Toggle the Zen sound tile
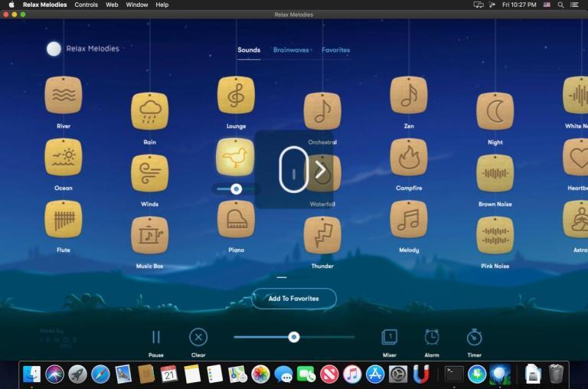 tap(409, 95)
